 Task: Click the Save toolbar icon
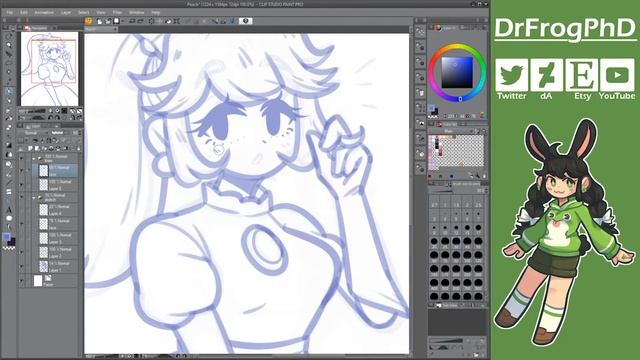click(117, 21)
